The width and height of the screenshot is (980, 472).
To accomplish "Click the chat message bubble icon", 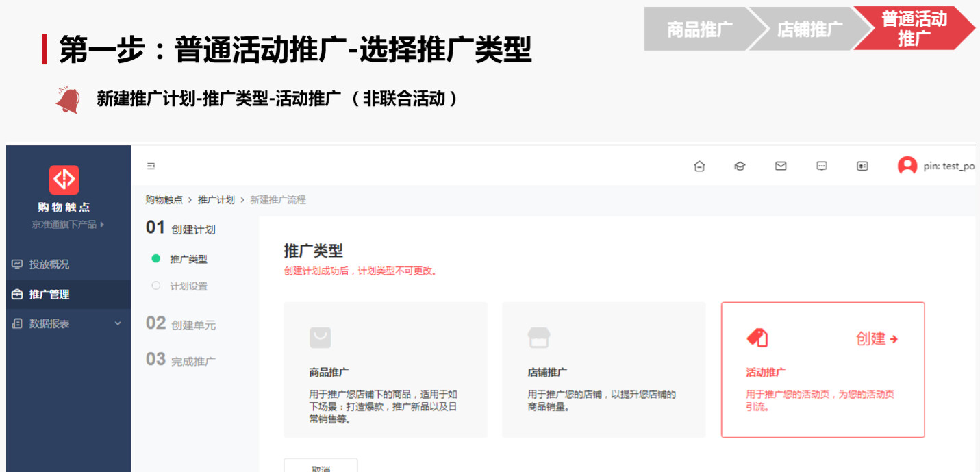I will [x=822, y=166].
